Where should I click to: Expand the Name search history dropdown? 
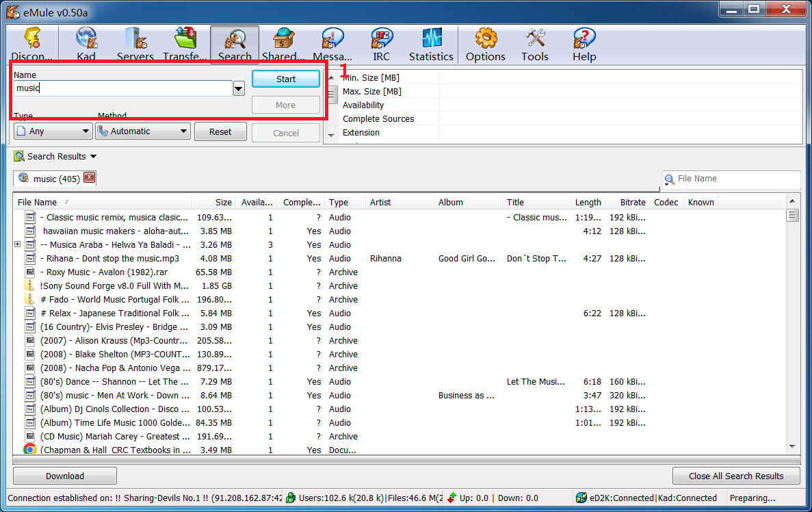coord(239,88)
